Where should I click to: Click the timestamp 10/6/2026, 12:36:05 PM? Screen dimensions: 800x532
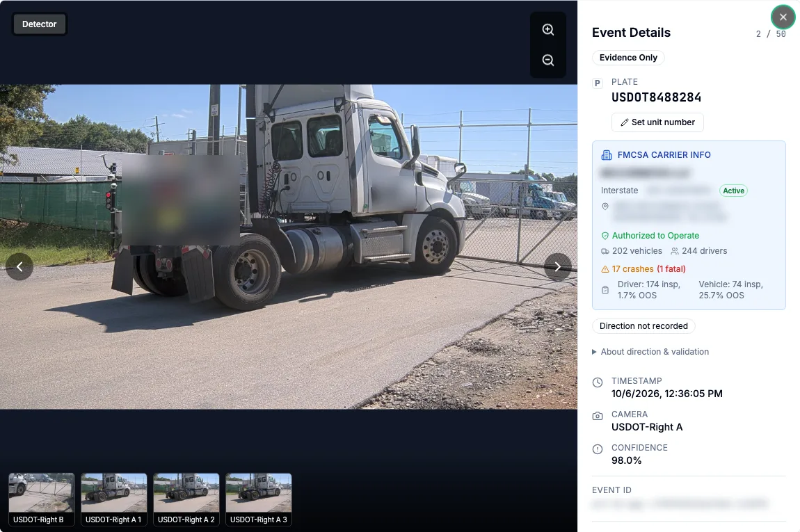[x=666, y=394]
